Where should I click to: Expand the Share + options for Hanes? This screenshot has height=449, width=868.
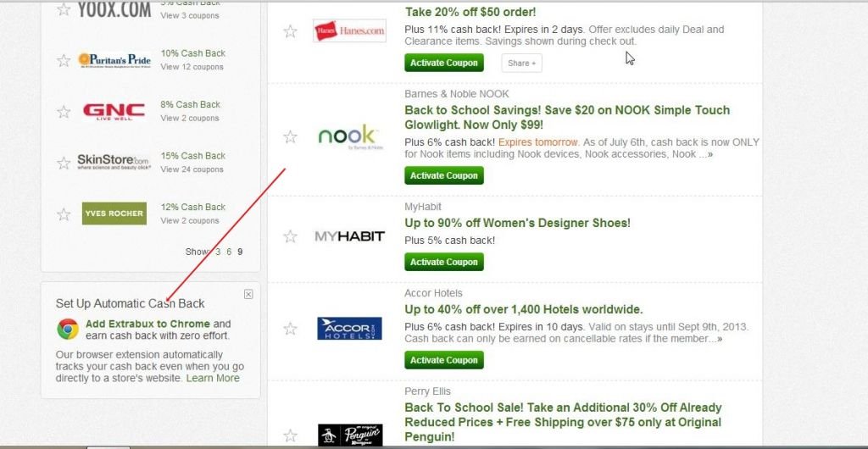pyautogui.click(x=521, y=63)
